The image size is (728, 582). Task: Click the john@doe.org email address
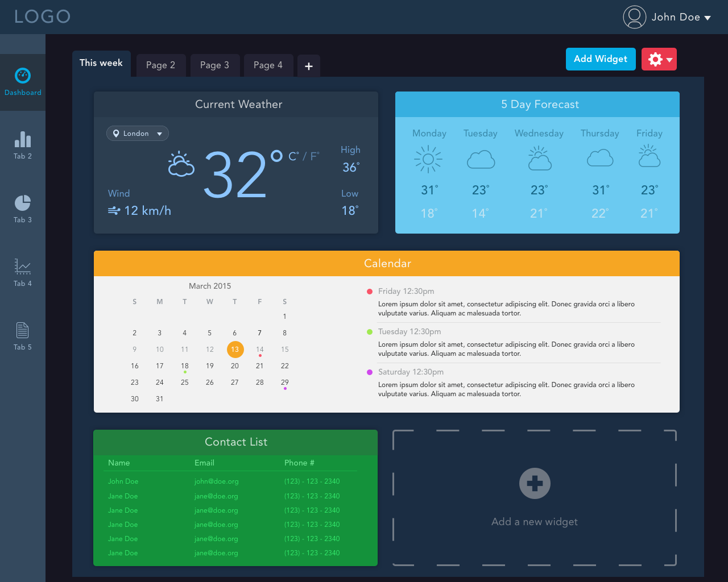[216, 481]
